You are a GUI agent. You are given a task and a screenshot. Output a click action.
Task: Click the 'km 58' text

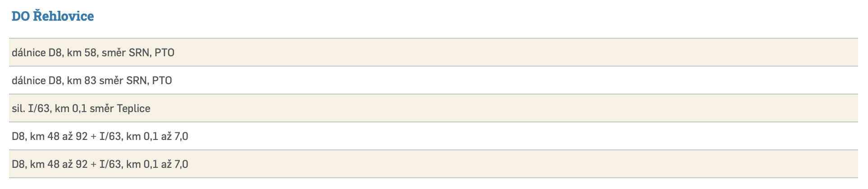point(82,53)
